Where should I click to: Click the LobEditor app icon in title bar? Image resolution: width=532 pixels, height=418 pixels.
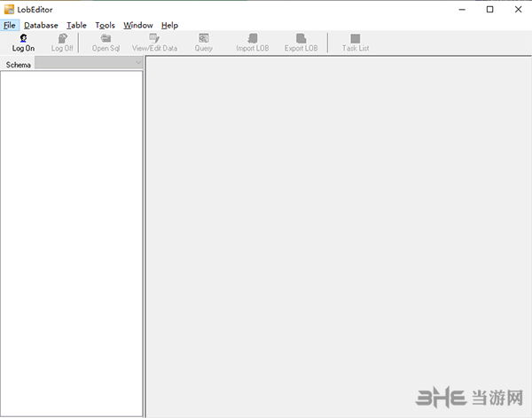click(x=9, y=9)
